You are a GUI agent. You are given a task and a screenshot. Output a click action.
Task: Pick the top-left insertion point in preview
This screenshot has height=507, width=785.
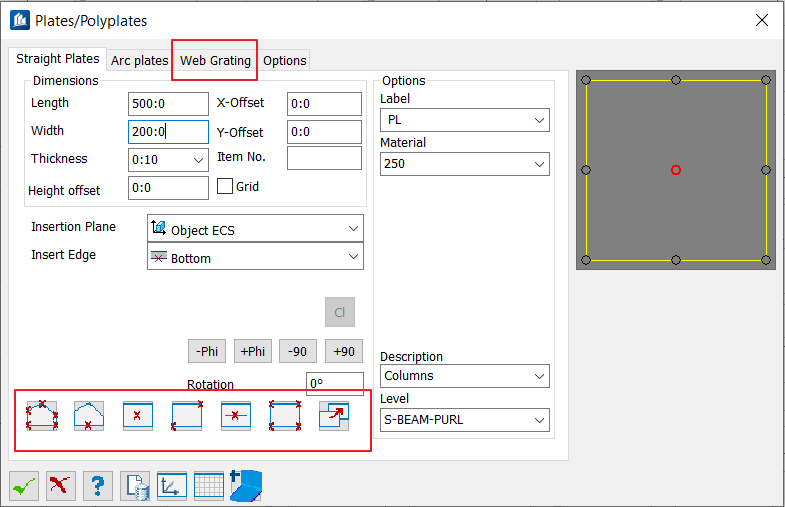tap(586, 80)
